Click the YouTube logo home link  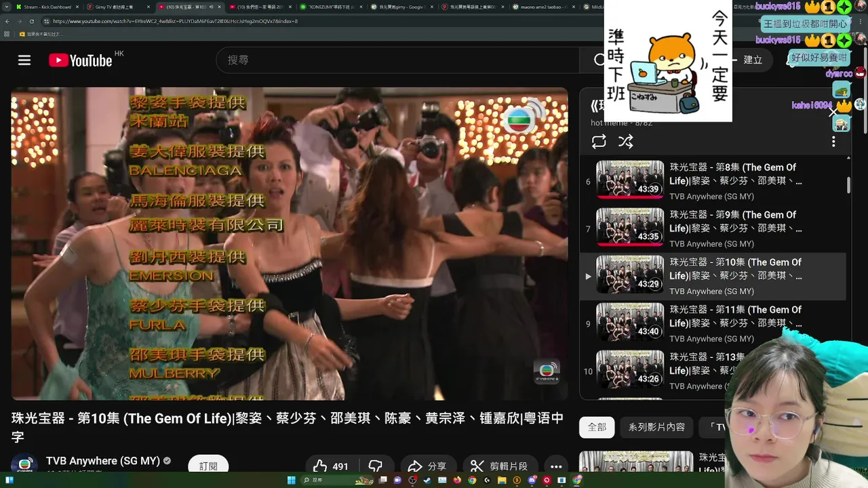pos(81,60)
